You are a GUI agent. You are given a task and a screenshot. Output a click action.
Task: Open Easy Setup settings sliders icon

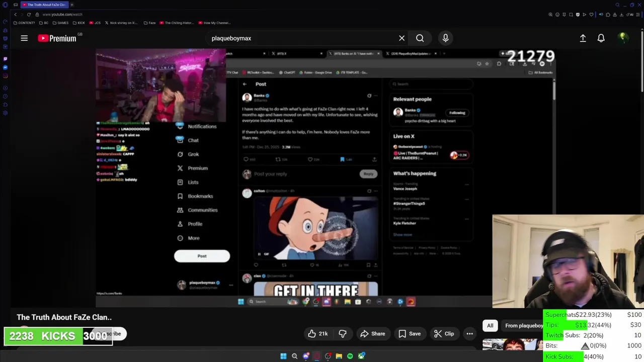tap(638, 15)
